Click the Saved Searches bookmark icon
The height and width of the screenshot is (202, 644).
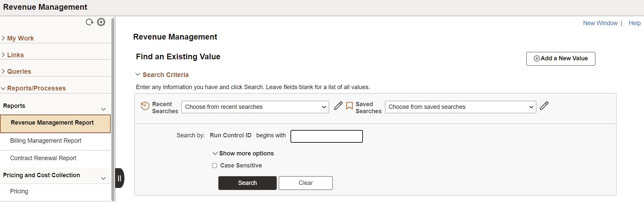[349, 106]
